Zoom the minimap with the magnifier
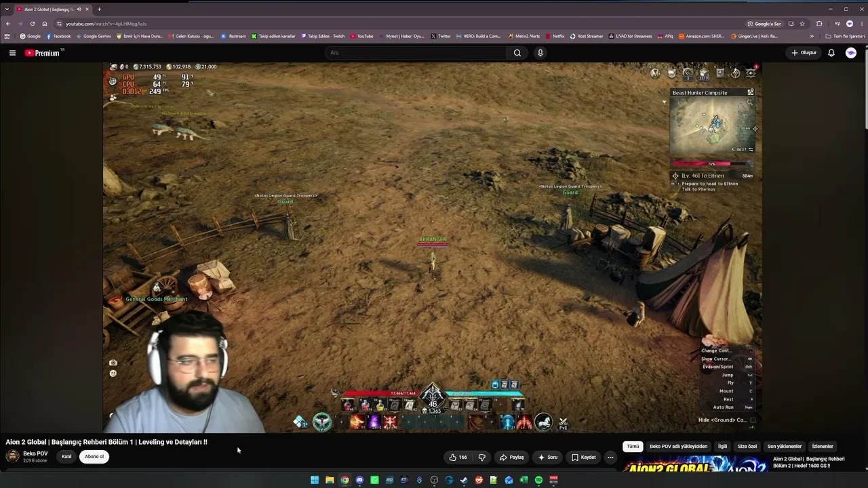The height and width of the screenshot is (488, 868). pyautogui.click(x=749, y=102)
